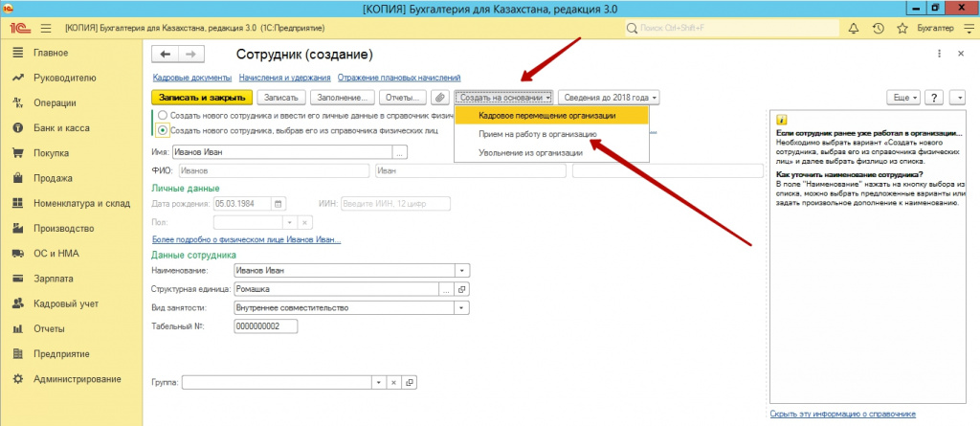Image resolution: width=980 pixels, height=426 pixels.
Task: Click the search field Поиск Ctrl+Shift+F
Action: 732,28
